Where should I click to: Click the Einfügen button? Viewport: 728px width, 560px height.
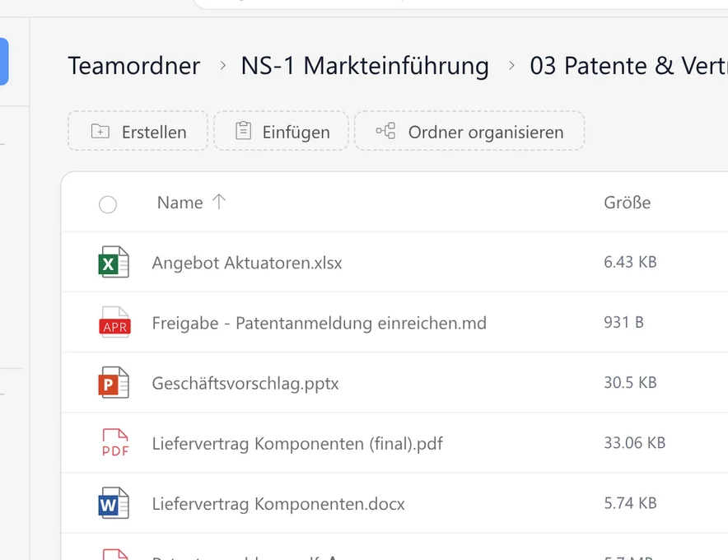pos(281,131)
